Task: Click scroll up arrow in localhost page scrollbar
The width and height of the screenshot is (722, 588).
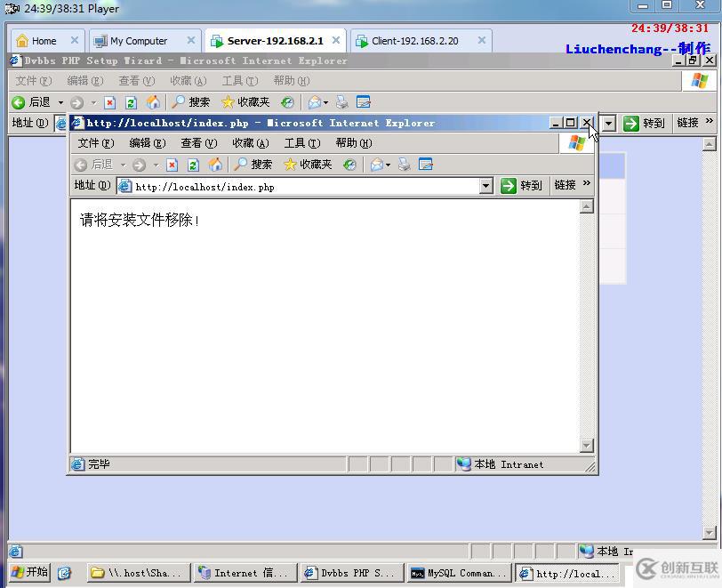Action: (586, 207)
